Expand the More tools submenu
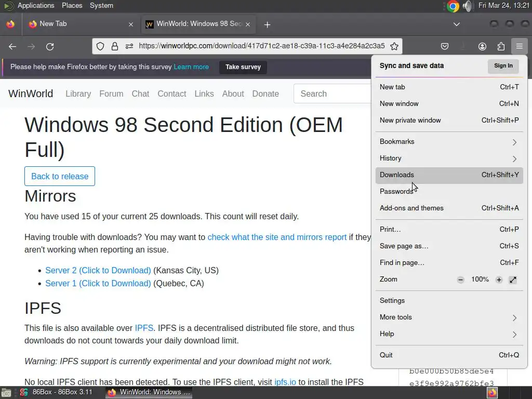 (x=449, y=317)
